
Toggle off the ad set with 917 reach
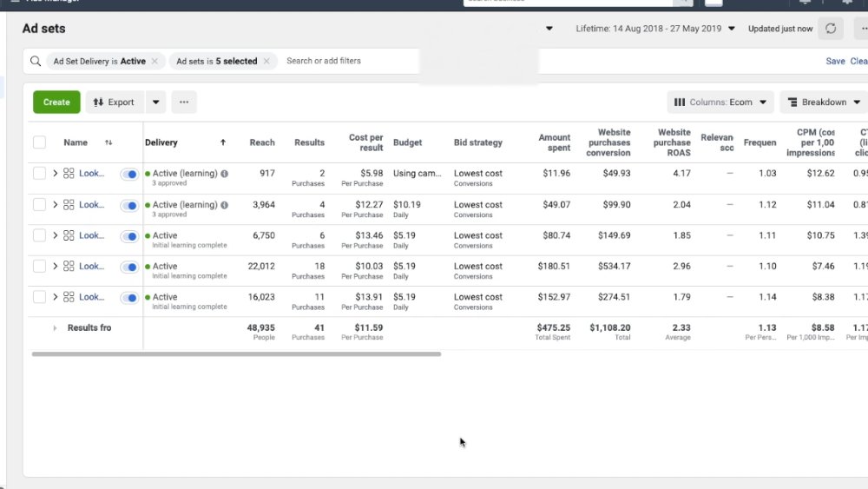coord(129,175)
